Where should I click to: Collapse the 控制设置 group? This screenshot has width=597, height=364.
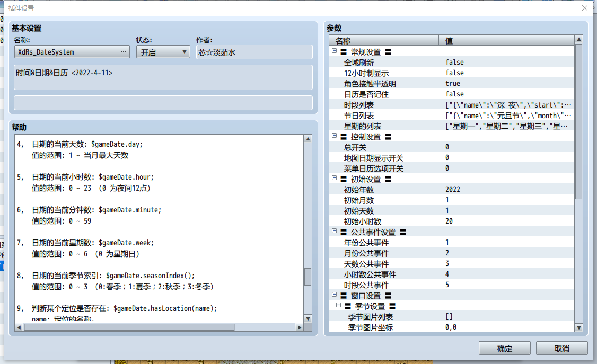coord(335,136)
